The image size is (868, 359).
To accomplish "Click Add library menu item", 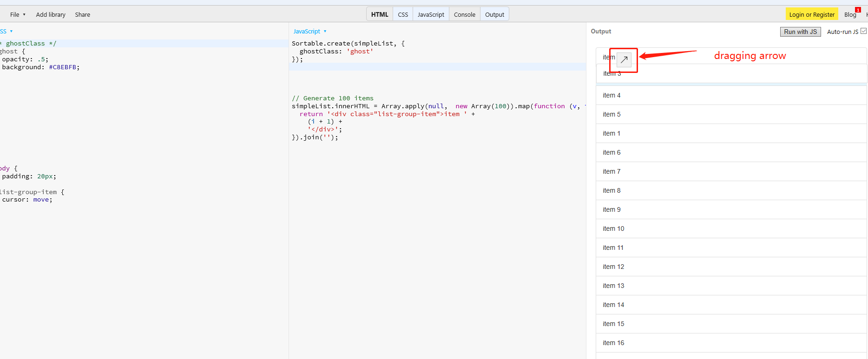I will pos(51,14).
